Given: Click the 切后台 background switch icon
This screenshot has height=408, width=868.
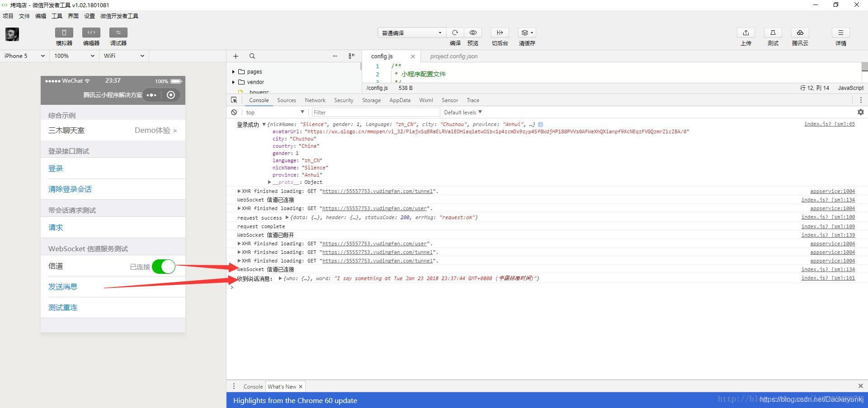Looking at the screenshot, I should [x=500, y=33].
